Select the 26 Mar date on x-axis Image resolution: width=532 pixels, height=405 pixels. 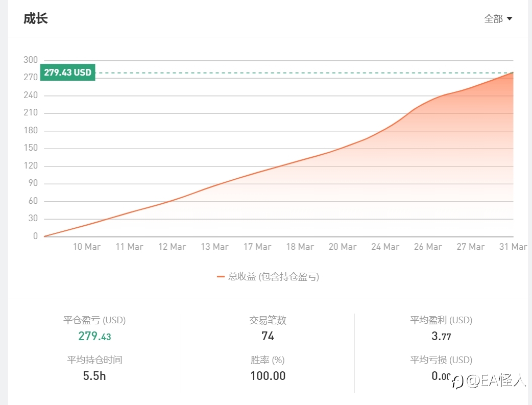[428, 247]
